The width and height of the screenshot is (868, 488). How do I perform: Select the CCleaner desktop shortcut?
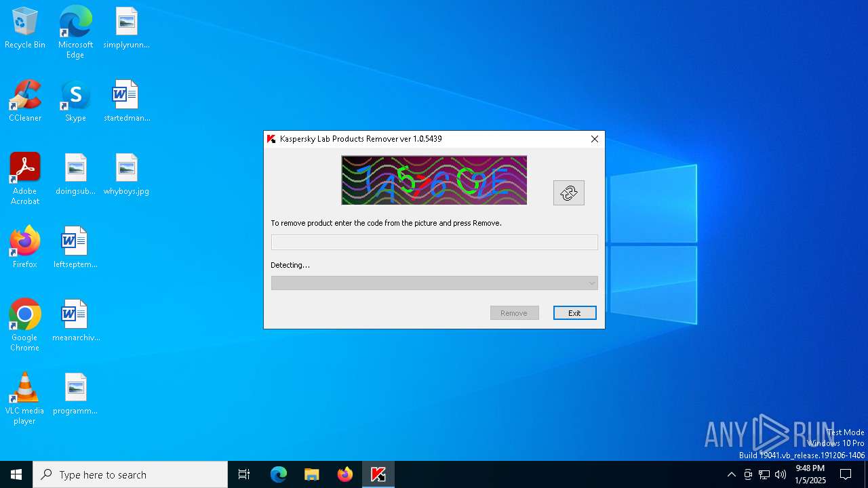[x=25, y=102]
